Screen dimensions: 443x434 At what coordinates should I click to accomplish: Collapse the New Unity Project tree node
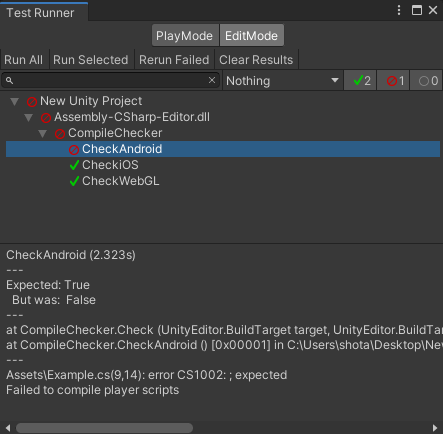(14, 101)
